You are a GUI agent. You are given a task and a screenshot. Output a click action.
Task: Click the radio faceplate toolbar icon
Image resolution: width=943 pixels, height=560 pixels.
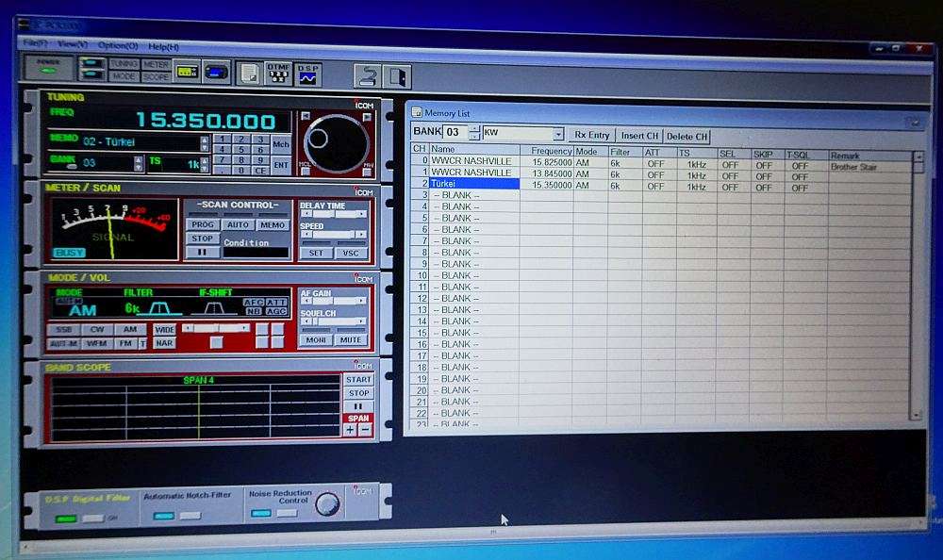pos(215,72)
